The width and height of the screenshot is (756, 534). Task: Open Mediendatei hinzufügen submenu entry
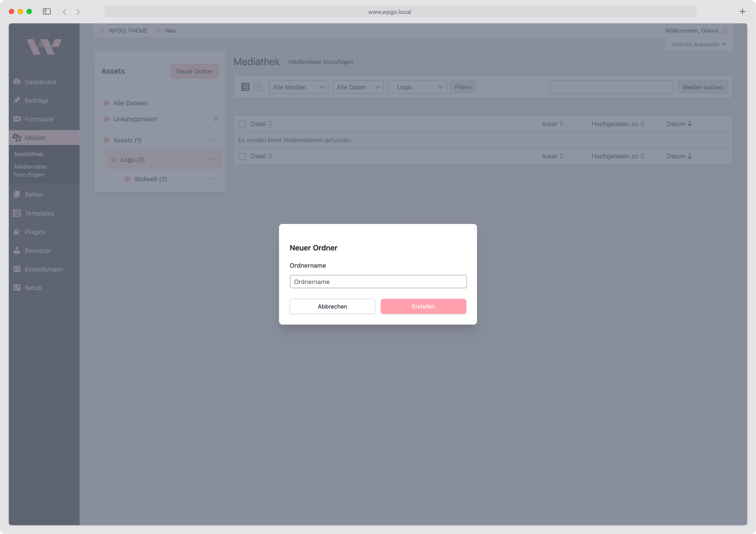(x=30, y=171)
